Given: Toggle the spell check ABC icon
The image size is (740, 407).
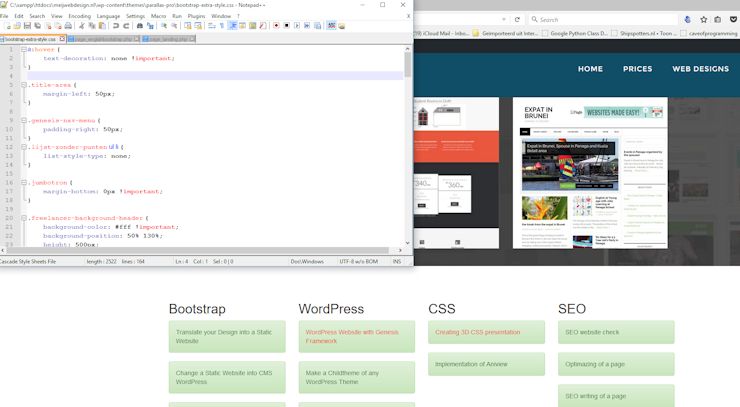Looking at the screenshot, I should pyautogui.click(x=331, y=25).
